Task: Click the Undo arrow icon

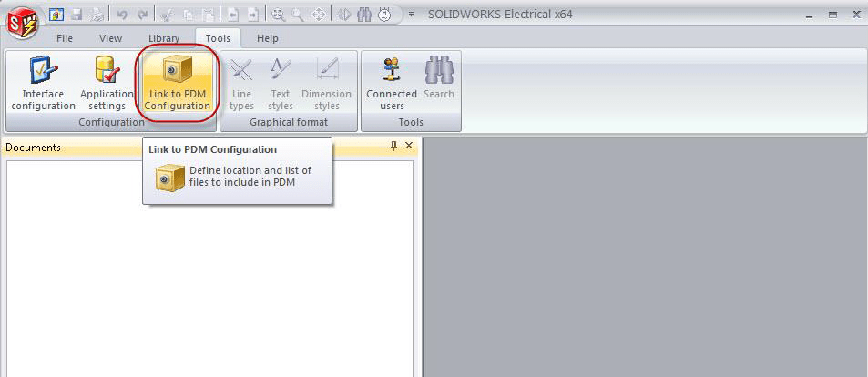Action: [x=122, y=15]
